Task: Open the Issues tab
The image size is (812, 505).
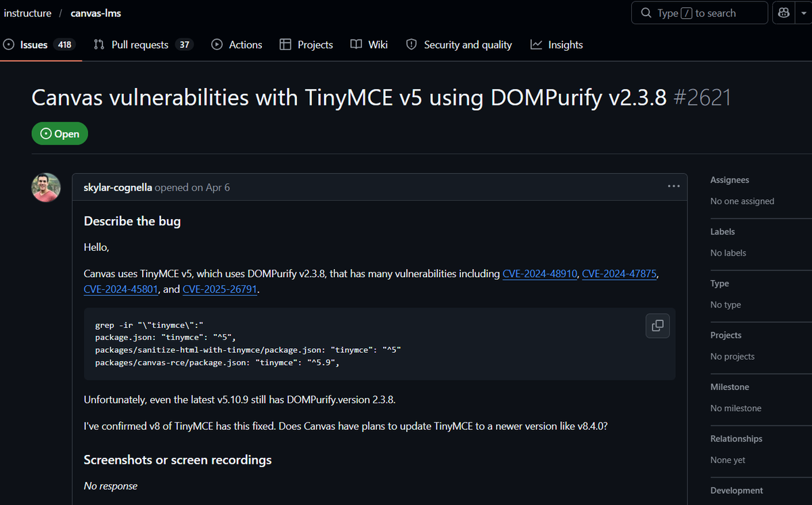Action: [39, 45]
